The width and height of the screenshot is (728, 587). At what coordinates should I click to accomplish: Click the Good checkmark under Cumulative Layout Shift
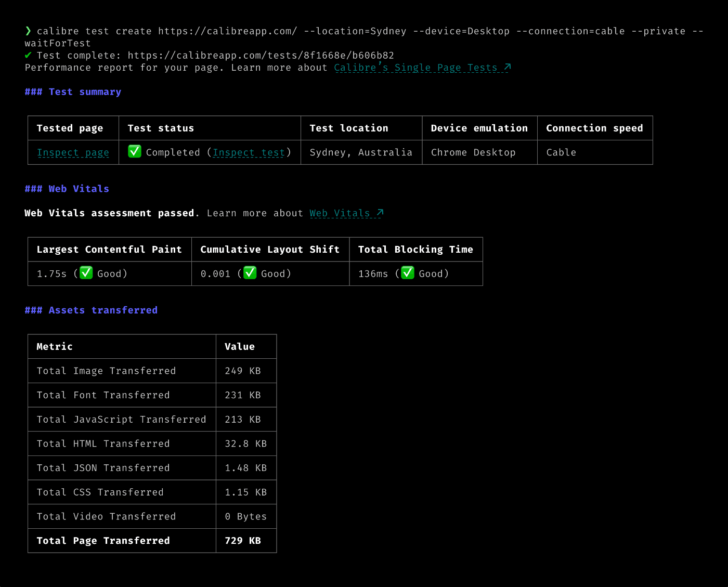tap(250, 272)
